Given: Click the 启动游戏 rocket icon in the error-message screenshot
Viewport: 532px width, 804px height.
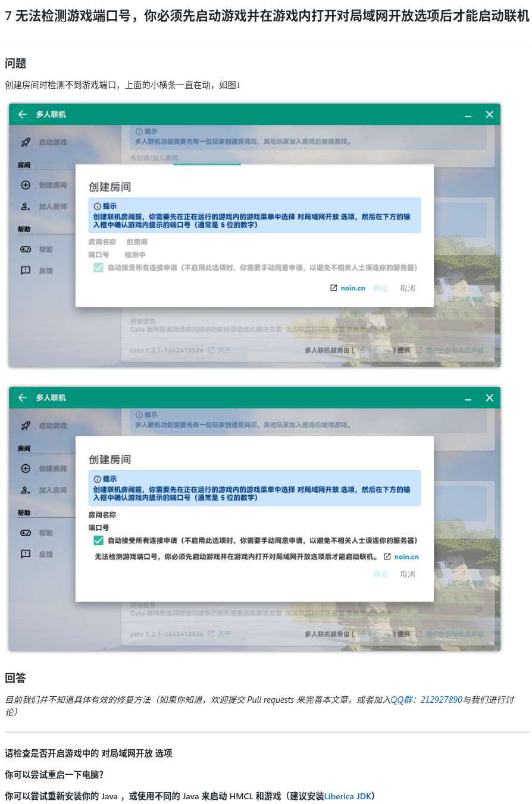Looking at the screenshot, I should [x=26, y=426].
